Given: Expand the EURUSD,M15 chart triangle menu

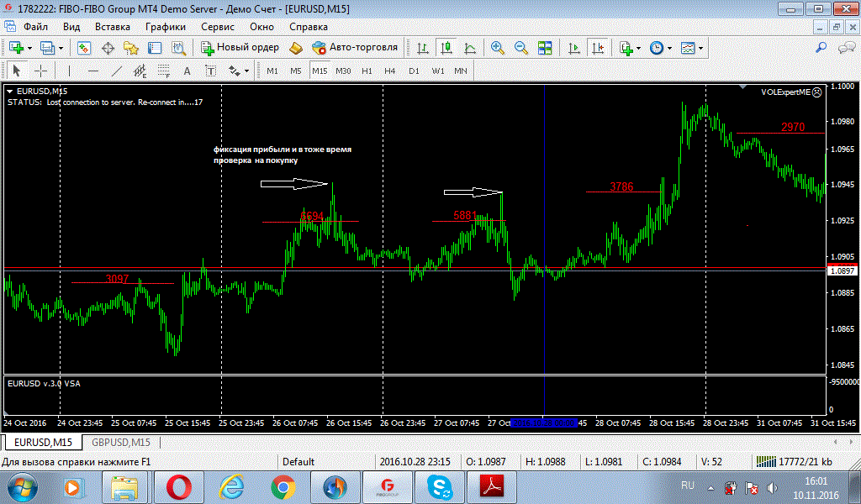Looking at the screenshot, I should tap(9, 92).
